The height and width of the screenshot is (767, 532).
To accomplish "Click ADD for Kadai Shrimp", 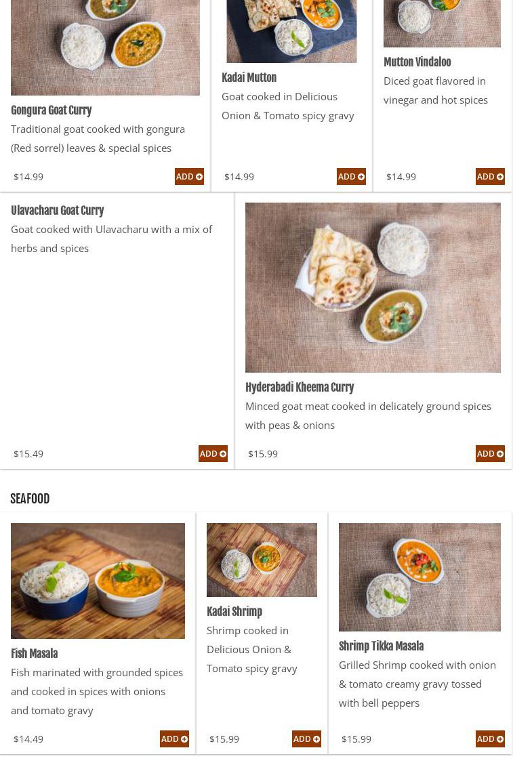I will [306, 739].
